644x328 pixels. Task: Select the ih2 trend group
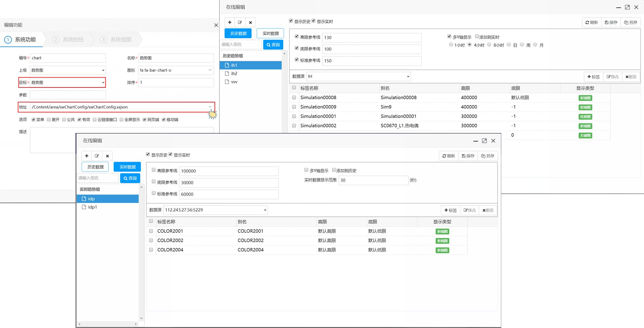[x=251, y=73]
